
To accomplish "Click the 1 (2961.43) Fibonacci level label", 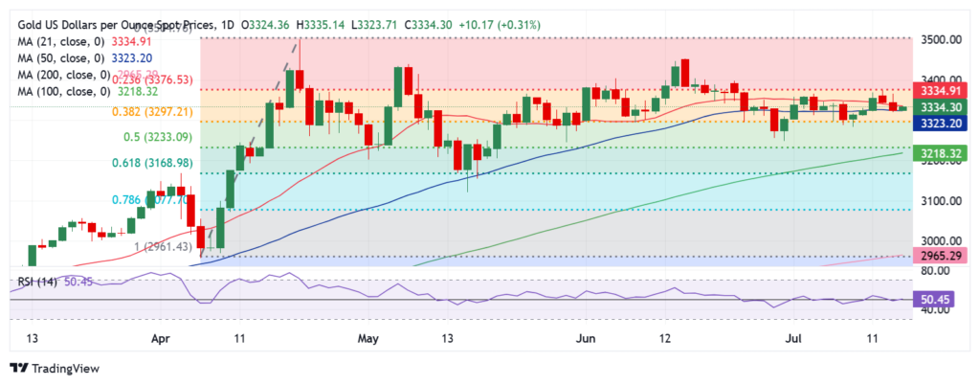I will tap(160, 247).
